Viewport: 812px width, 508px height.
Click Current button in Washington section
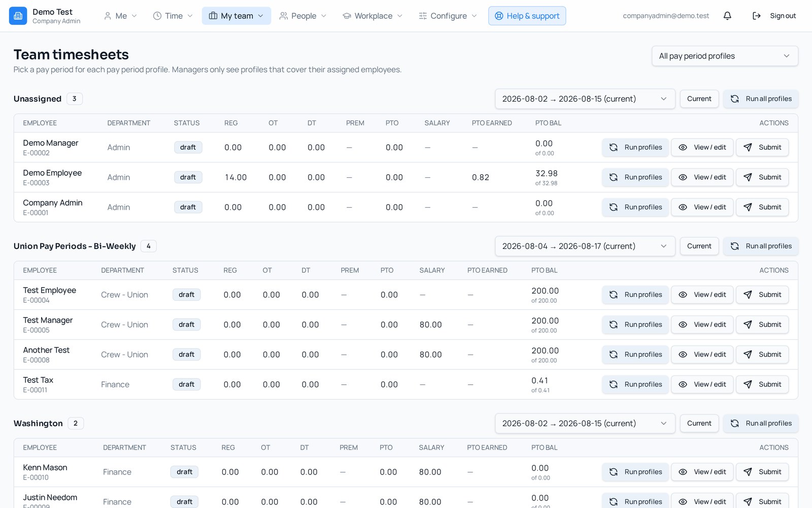tap(699, 423)
